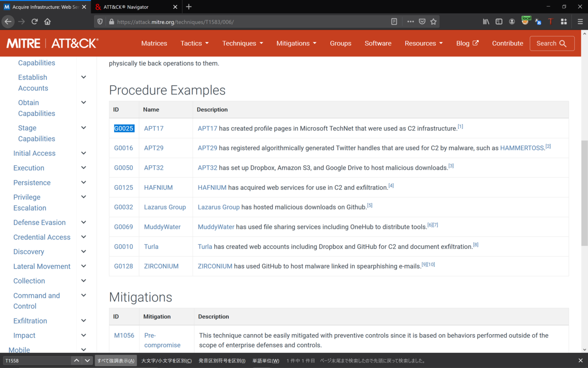The image size is (588, 368).
Task: Open Lateral Movement in sidebar
Action: pyautogui.click(x=42, y=266)
